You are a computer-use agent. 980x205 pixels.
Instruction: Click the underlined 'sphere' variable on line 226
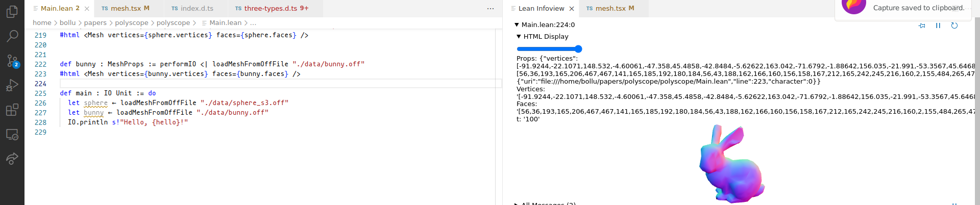click(x=96, y=103)
